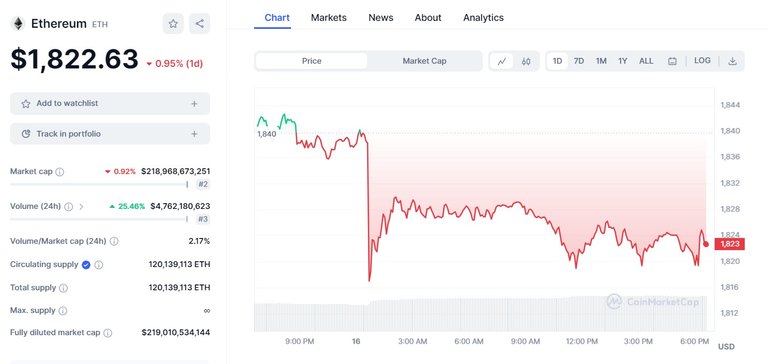The width and height of the screenshot is (768, 364).
Task: Show info tooltip for Market cap
Action: (x=60, y=172)
